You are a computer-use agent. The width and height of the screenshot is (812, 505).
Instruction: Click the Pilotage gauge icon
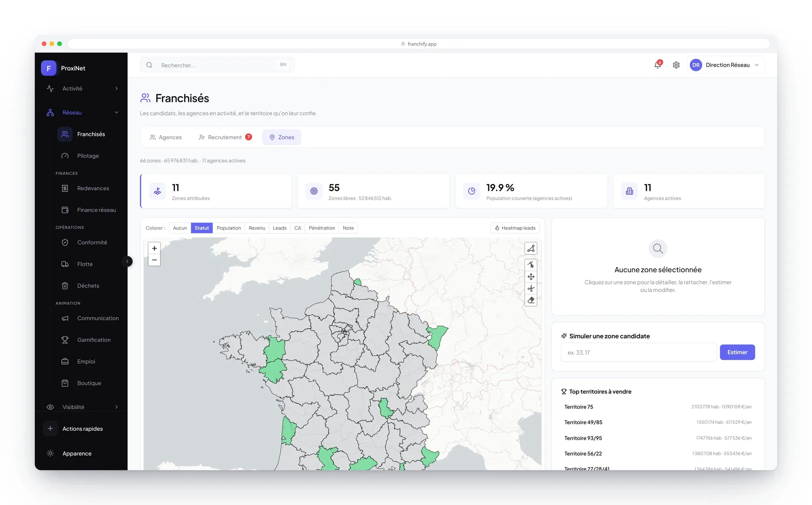click(65, 156)
